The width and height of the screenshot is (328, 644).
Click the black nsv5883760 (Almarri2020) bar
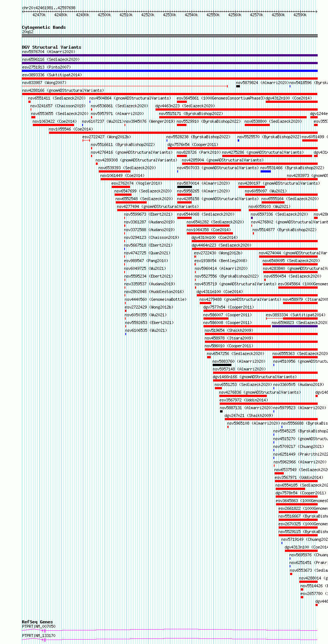(x=222, y=365)
